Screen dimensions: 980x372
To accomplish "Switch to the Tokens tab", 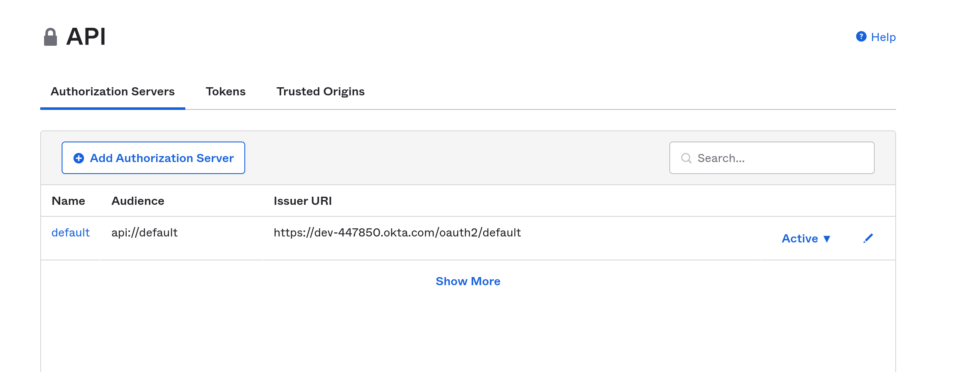I will coord(226,92).
